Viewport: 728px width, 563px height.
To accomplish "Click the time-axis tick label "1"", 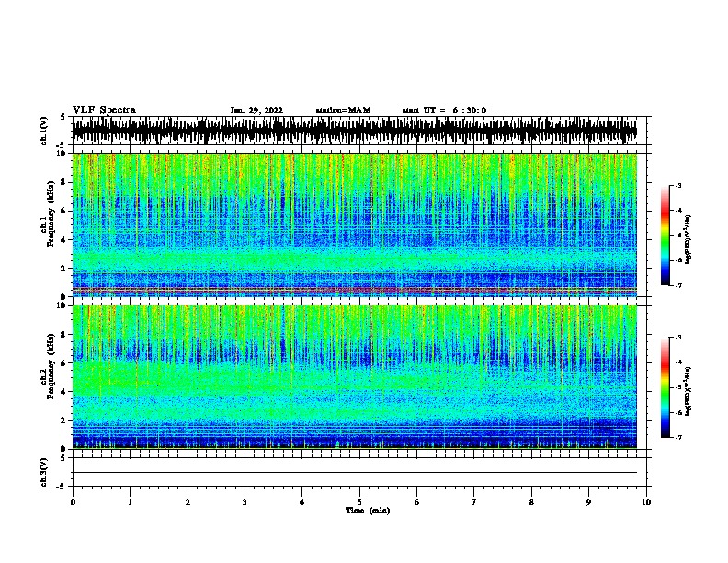I will click(130, 502).
